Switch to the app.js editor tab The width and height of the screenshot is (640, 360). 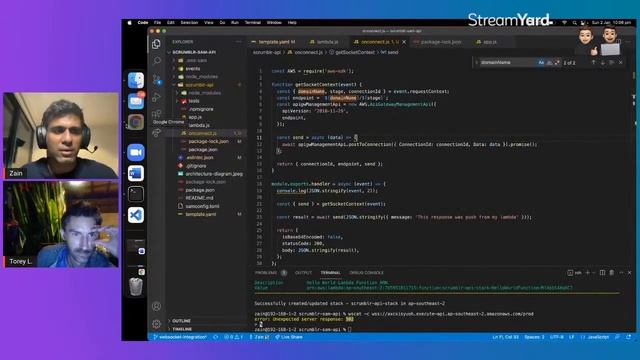pyautogui.click(x=489, y=42)
